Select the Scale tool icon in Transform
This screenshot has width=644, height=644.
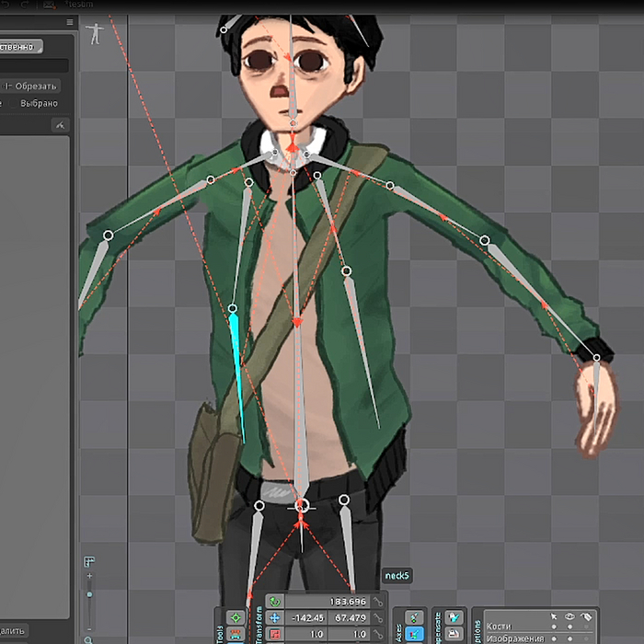pyautogui.click(x=274, y=634)
